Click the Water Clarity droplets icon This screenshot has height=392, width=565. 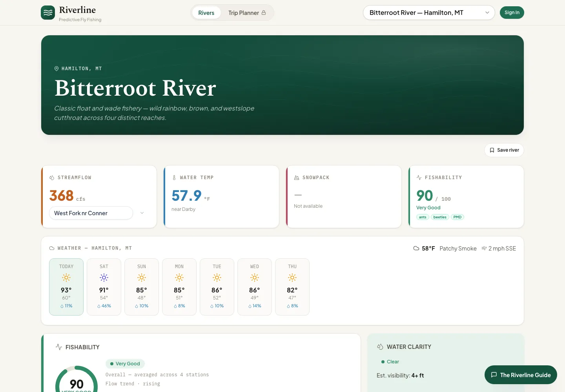380,347
